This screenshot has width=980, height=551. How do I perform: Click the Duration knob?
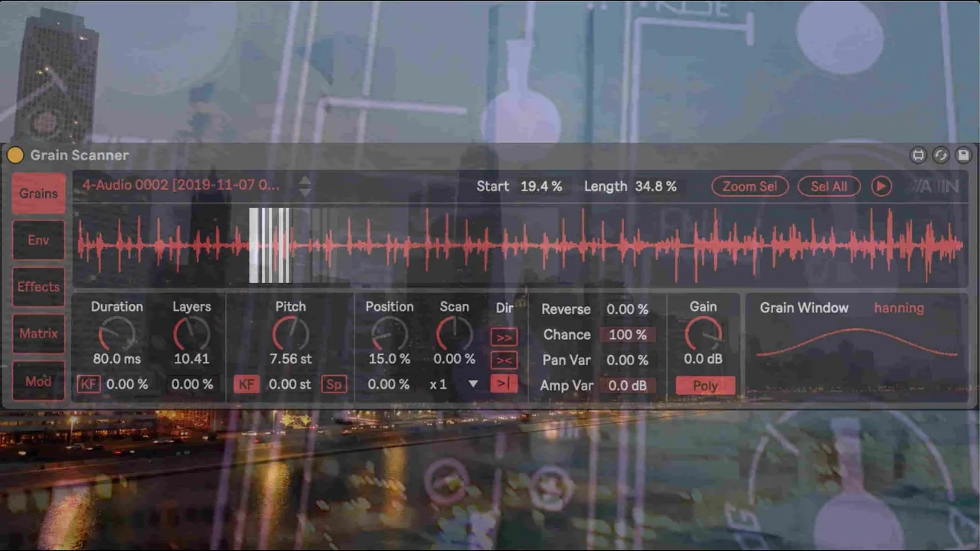[x=116, y=334]
